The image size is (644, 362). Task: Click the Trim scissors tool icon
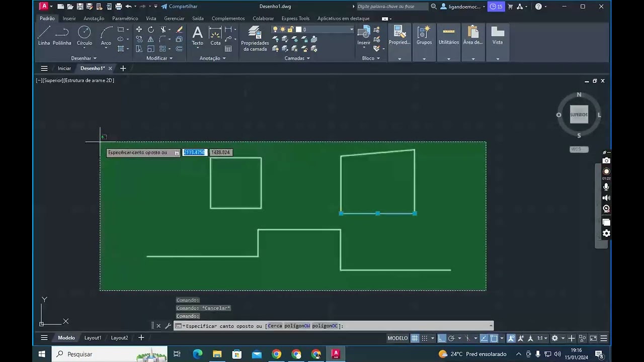tap(164, 30)
